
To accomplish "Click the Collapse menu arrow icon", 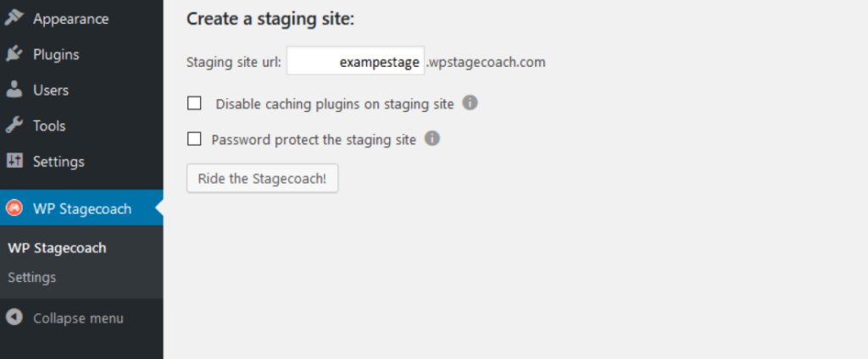I will (14, 318).
